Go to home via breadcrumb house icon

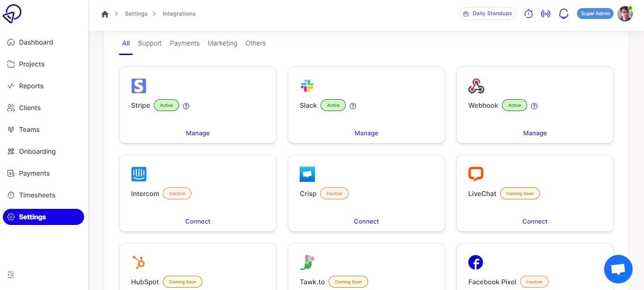(x=105, y=14)
